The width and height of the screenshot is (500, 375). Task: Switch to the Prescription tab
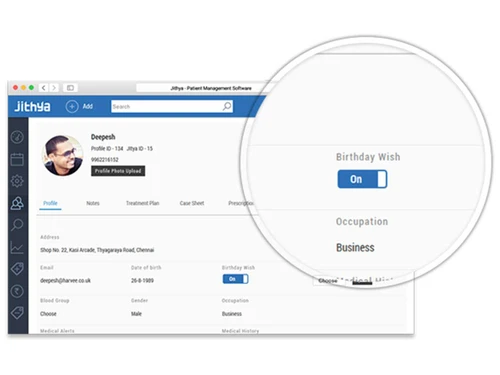coord(241,203)
